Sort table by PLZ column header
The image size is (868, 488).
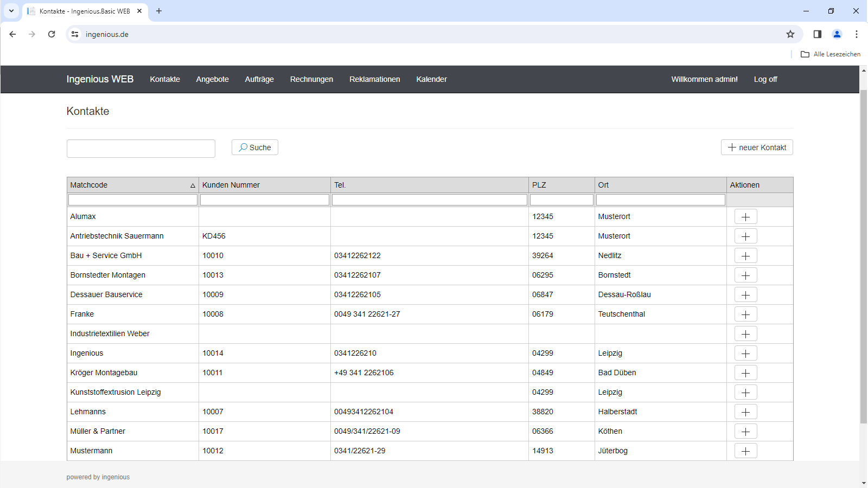[561, 185]
